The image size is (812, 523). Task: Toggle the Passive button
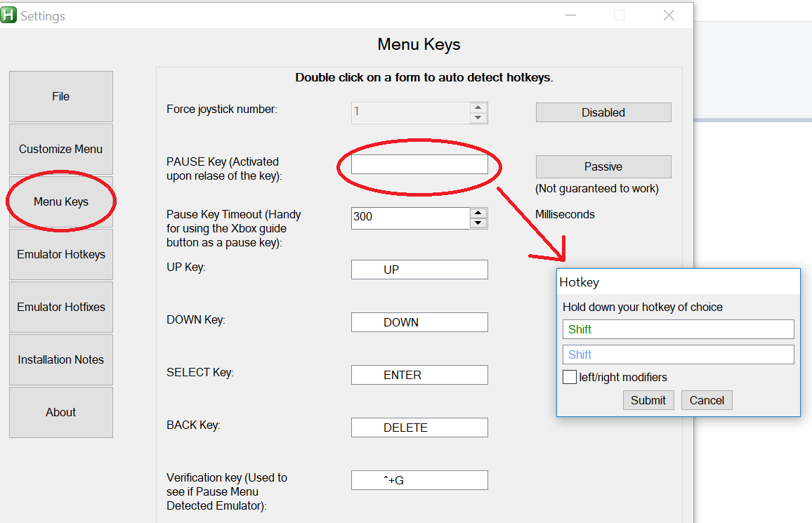603,166
